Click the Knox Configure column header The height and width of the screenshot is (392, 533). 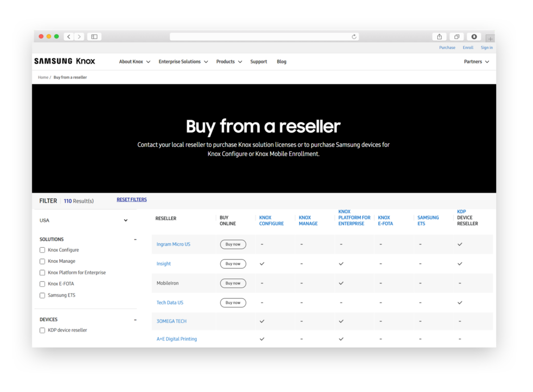tap(271, 220)
